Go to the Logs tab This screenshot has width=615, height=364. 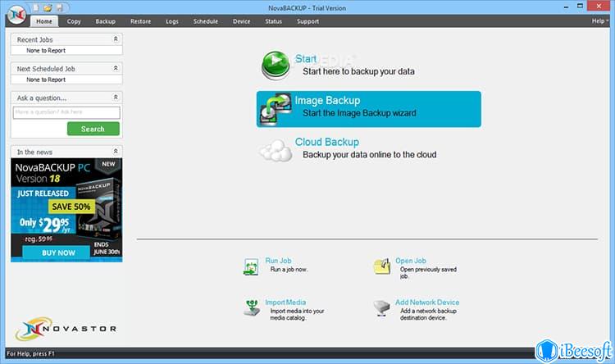[x=172, y=21]
